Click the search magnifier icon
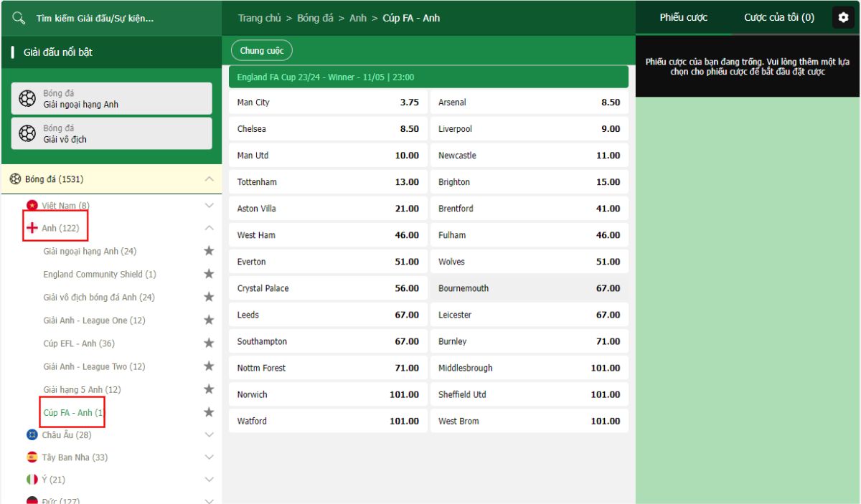861x504 pixels. pos(19,18)
